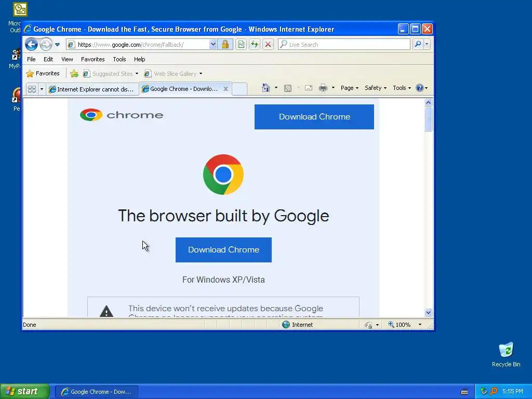Open the File menu
532x399 pixels.
(31, 59)
